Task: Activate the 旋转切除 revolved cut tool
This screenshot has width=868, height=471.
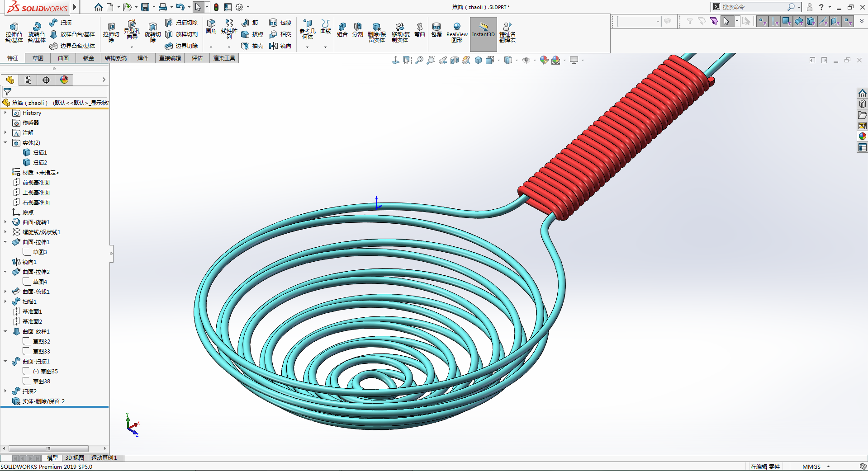Action: 152,32
